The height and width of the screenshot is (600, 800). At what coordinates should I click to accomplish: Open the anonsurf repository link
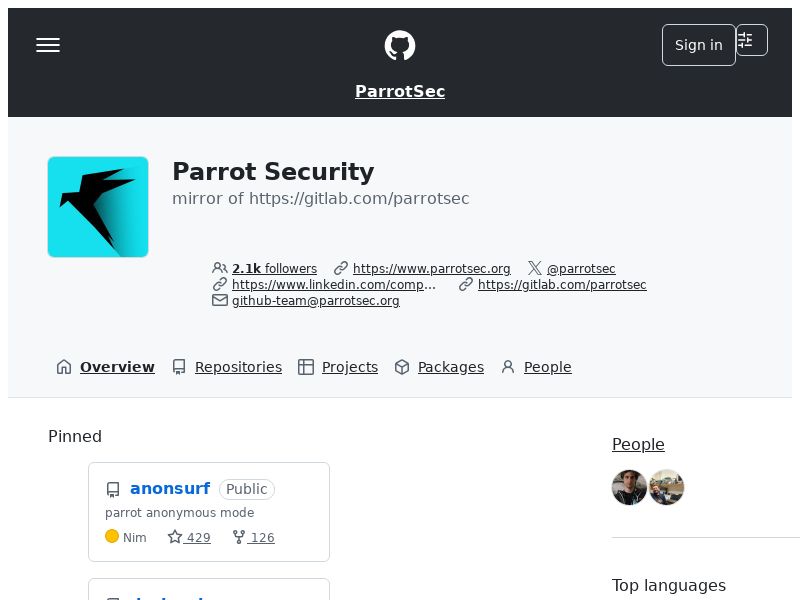click(170, 489)
